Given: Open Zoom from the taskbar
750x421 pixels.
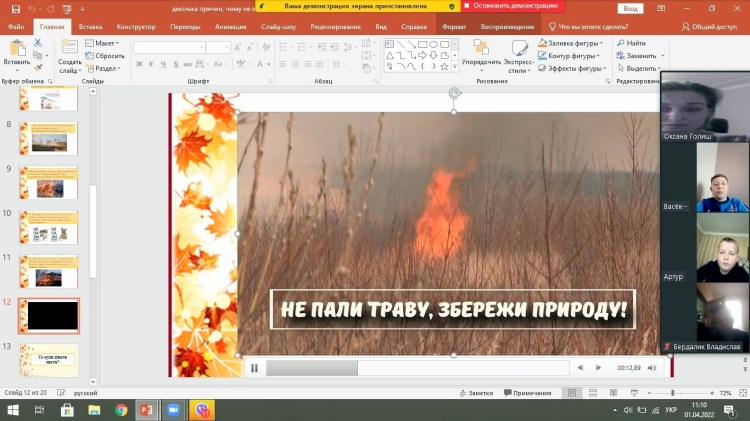Looking at the screenshot, I should [x=172, y=410].
